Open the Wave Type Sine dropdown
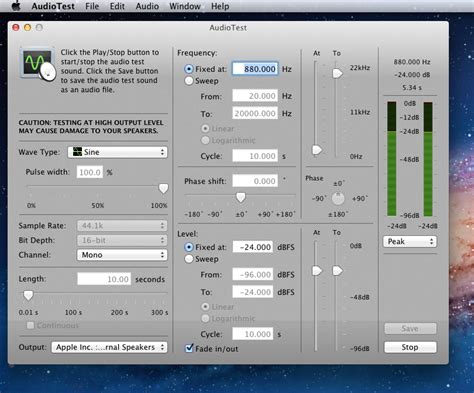Screen dimensions: 474x393 pyautogui.click(x=117, y=152)
